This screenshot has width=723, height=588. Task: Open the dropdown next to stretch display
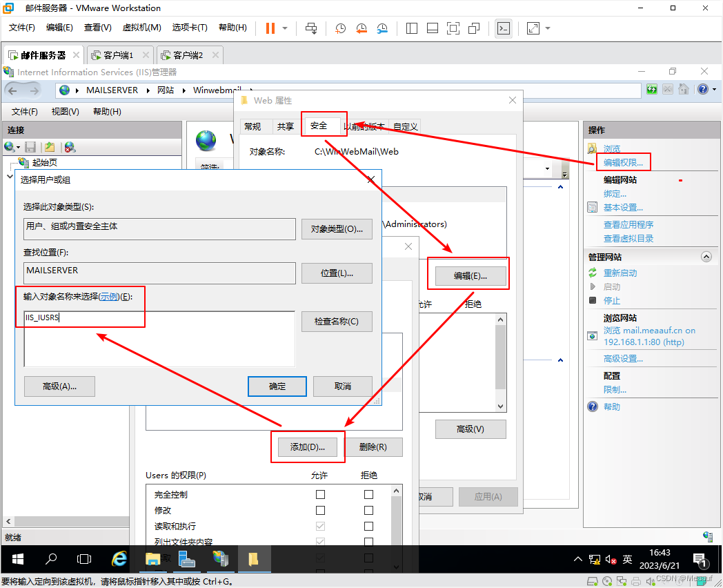(548, 28)
